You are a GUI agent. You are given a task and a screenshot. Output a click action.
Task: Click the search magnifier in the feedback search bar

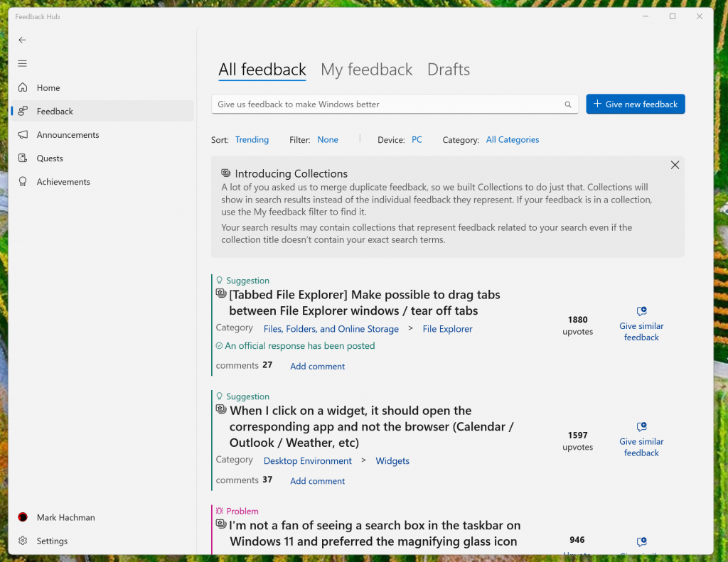[567, 104]
